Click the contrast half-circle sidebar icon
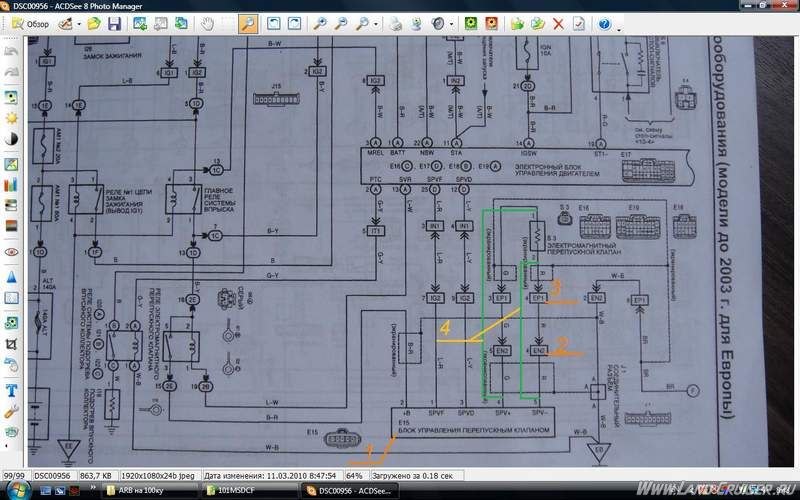800x500 pixels. pyautogui.click(x=11, y=139)
